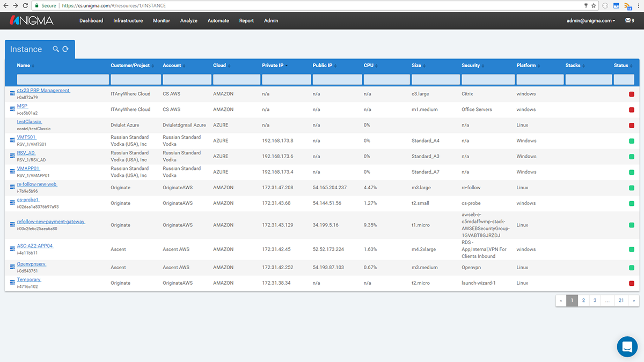
Task: Sort by Status column header
Action: [x=623, y=65]
